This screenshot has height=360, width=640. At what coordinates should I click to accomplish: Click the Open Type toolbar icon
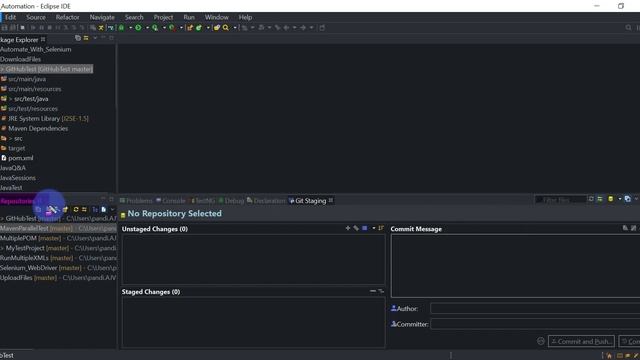(217, 28)
